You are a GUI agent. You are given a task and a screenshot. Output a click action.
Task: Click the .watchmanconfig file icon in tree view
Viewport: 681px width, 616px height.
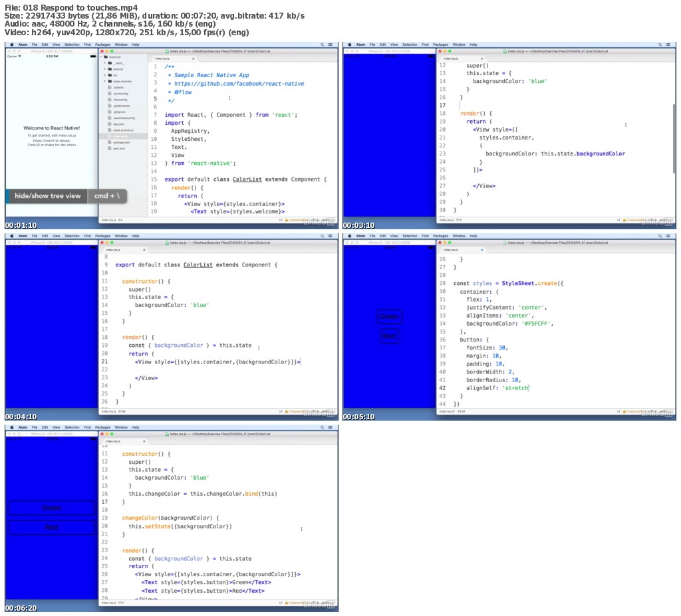(110, 118)
